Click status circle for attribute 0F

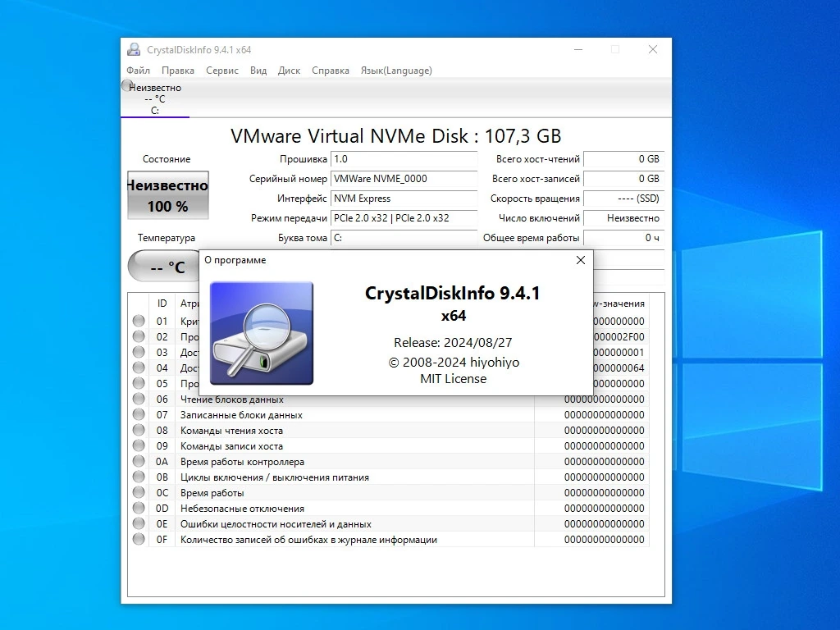[139, 539]
